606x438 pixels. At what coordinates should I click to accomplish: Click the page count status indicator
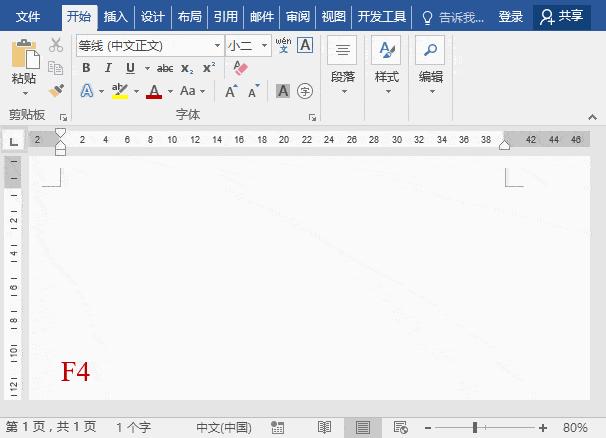tap(51, 427)
